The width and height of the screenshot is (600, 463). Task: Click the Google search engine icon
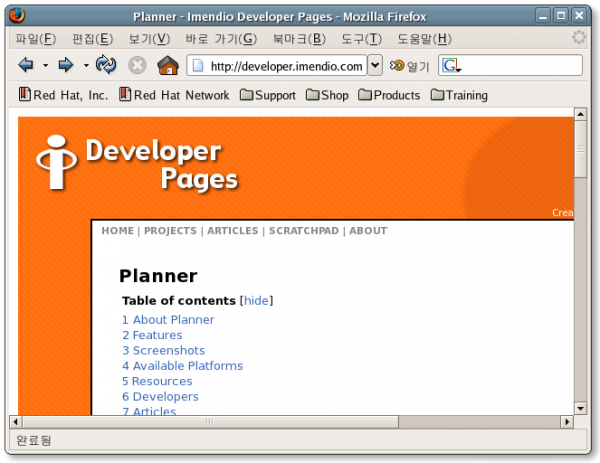(451, 66)
